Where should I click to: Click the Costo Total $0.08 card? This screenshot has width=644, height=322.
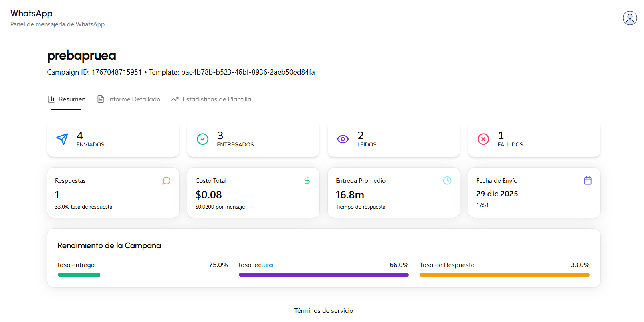tap(253, 193)
